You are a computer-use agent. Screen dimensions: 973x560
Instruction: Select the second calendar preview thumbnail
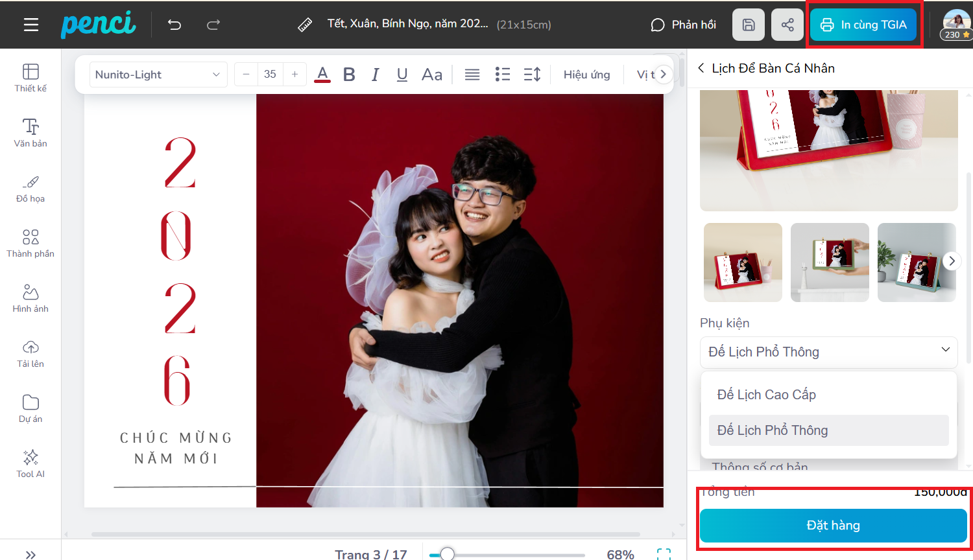pos(830,262)
